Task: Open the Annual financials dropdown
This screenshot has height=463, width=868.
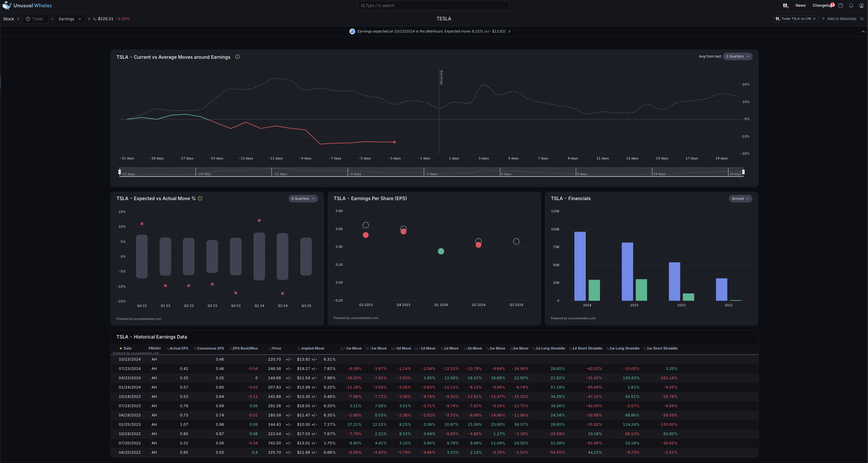Action: [740, 198]
